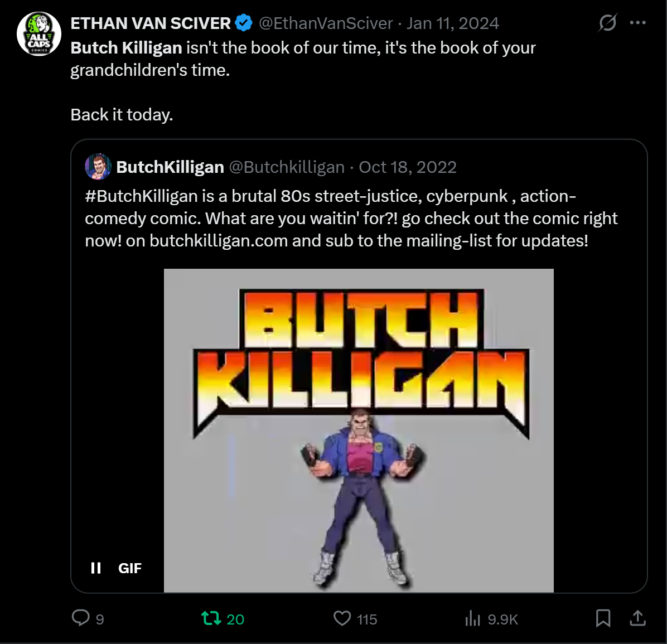This screenshot has width=667, height=644.
Task: Open the Jan 11, 2024 timestamp
Action: [x=452, y=23]
